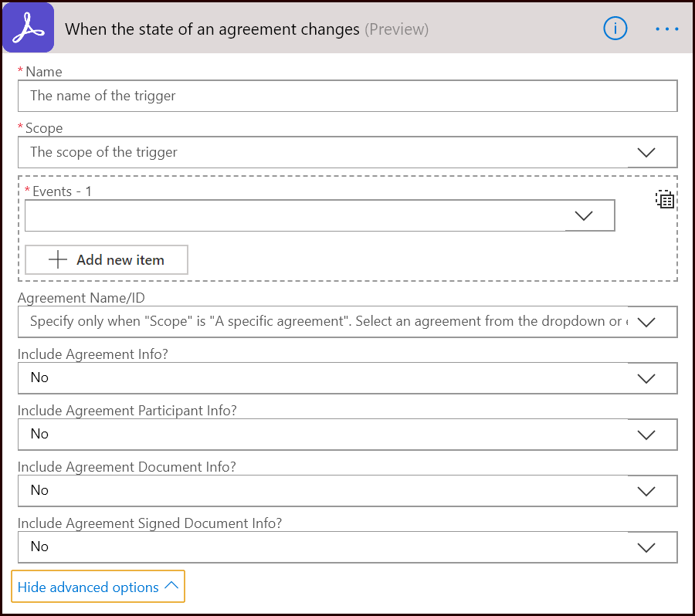Click the chevron on Agreement Name/ID field
Image resolution: width=695 pixels, height=616 pixels.
point(646,322)
